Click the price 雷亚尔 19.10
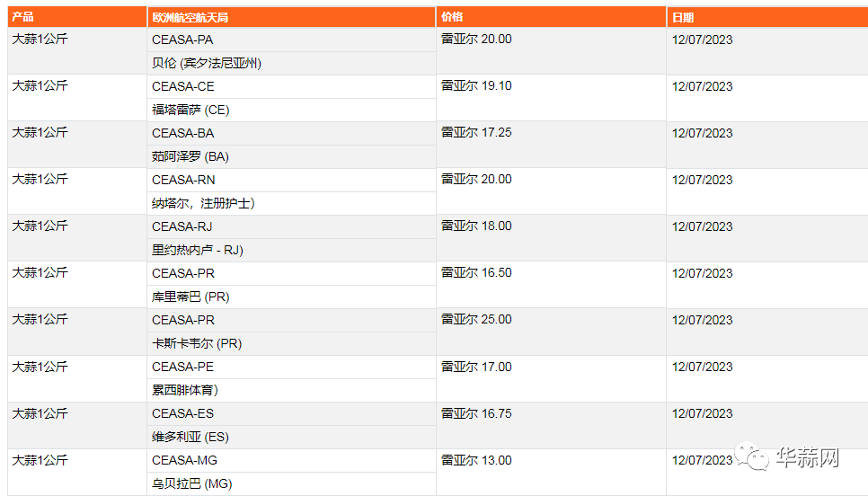 click(x=476, y=85)
